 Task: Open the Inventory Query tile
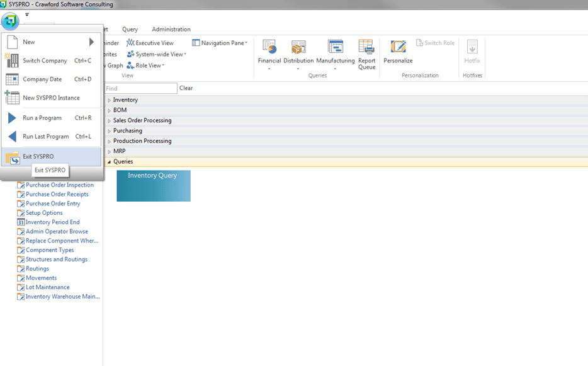(x=153, y=186)
